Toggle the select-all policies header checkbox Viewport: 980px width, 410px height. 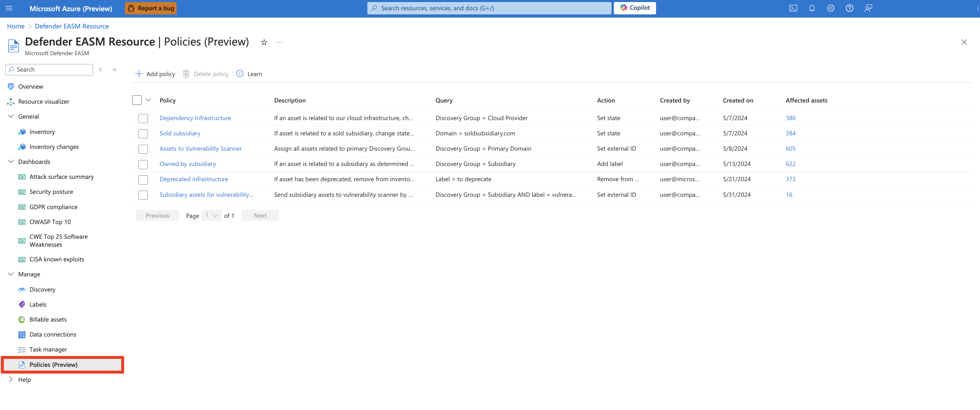(137, 100)
